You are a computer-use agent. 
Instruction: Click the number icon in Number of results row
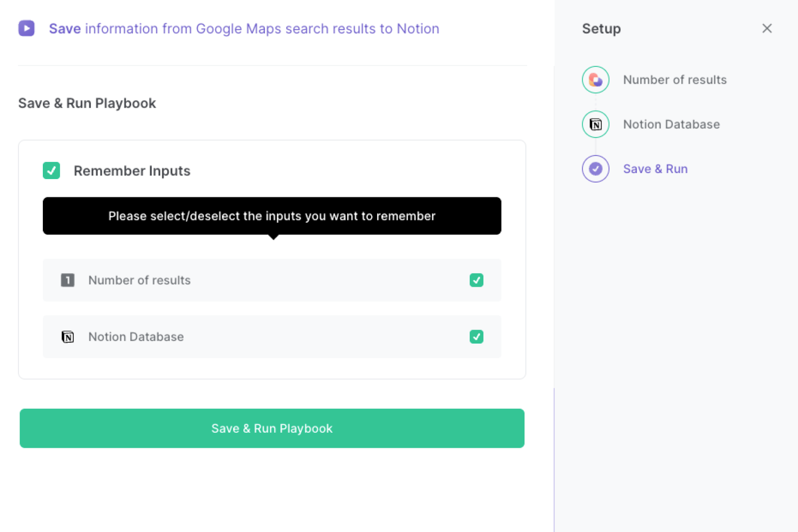point(68,280)
